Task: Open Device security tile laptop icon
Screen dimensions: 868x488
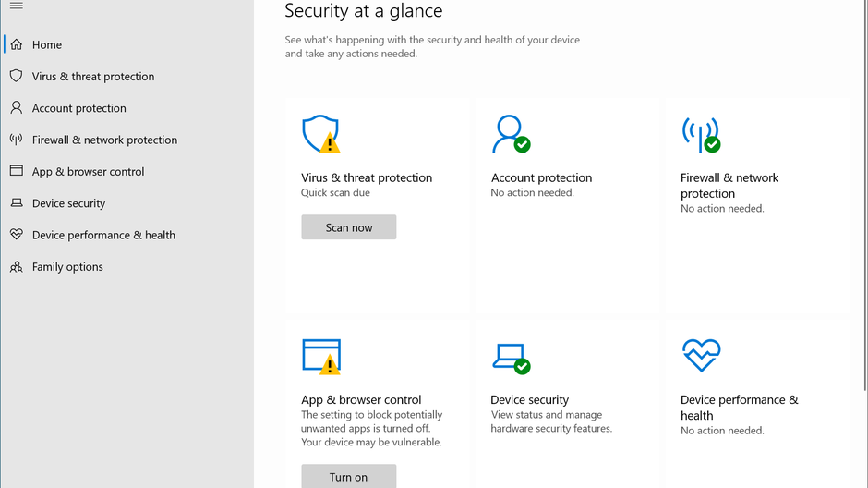Action: (x=511, y=357)
